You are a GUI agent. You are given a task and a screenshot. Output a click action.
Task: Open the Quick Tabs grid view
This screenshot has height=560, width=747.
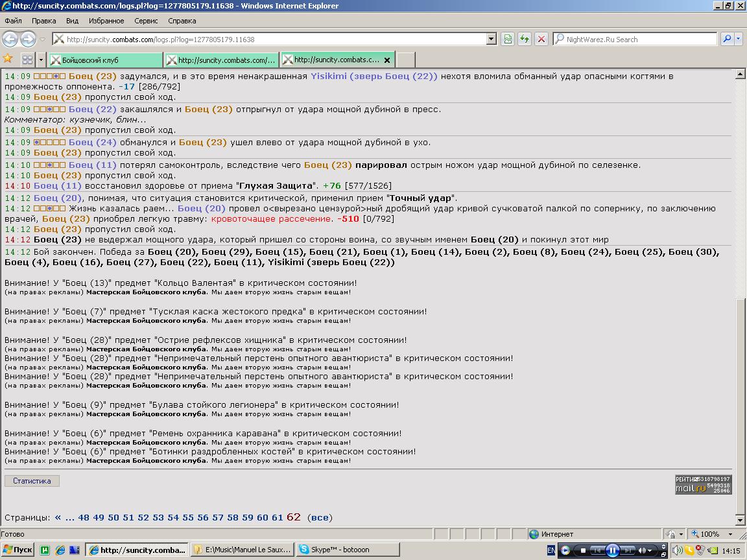point(28,60)
